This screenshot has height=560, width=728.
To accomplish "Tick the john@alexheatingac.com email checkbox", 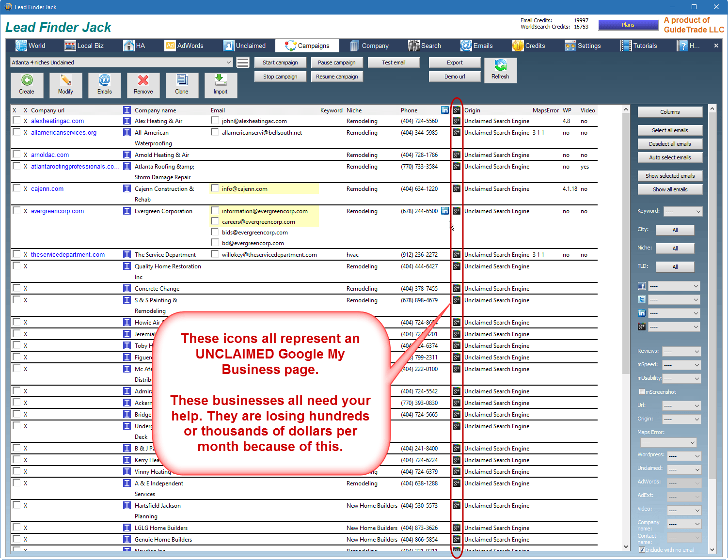I will pyautogui.click(x=215, y=121).
